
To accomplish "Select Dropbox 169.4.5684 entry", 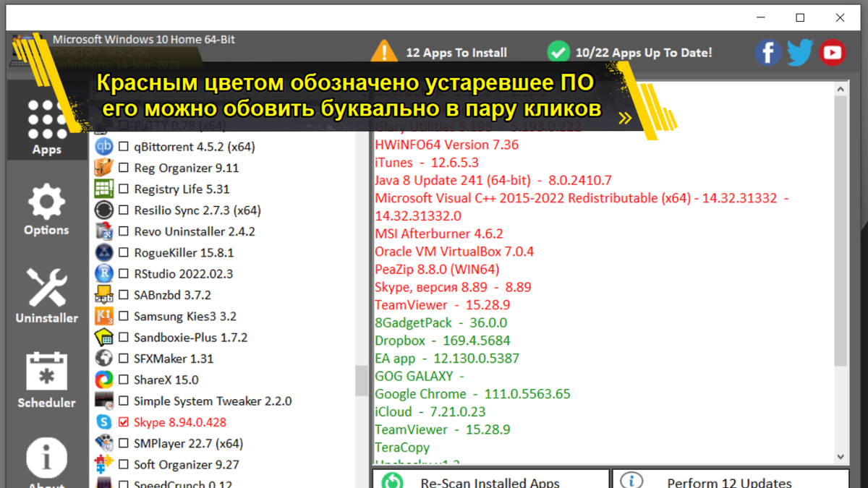I will (x=442, y=341).
